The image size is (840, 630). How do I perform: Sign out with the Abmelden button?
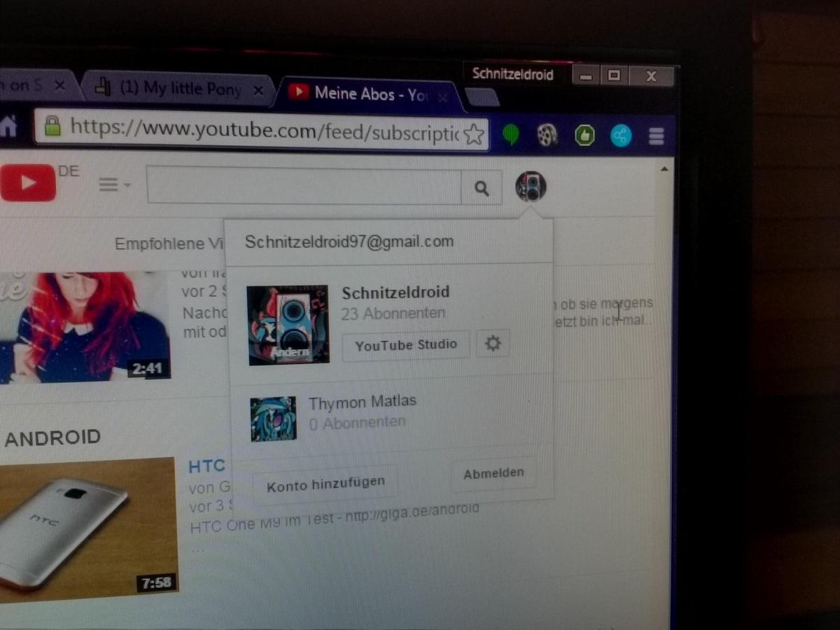(493, 474)
